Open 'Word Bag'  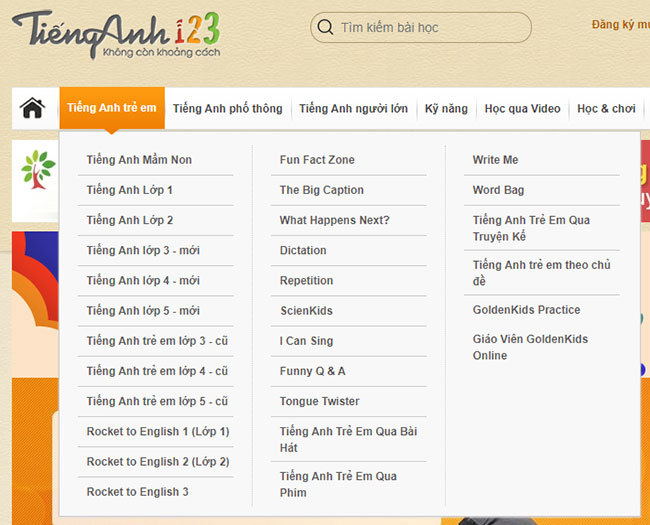(498, 190)
